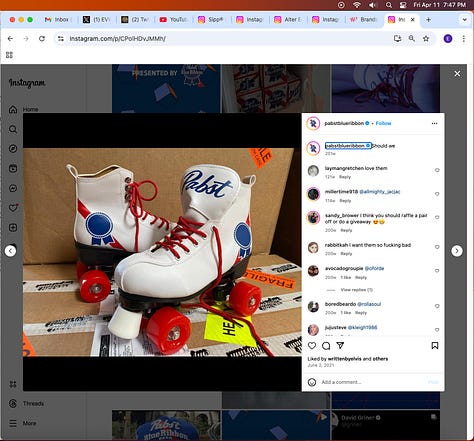Open apps grid in bookmarks bar
Image resolution: width=474 pixels, height=441 pixels.
(9, 55)
